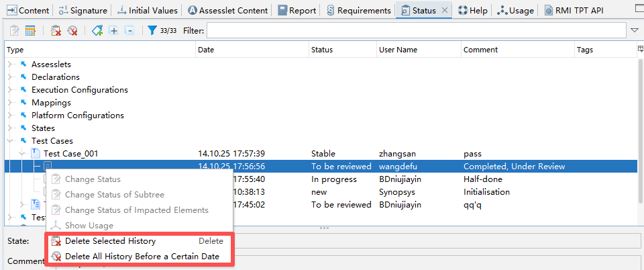
Task: Click the table edit icon in toolbar
Action: tap(31, 31)
